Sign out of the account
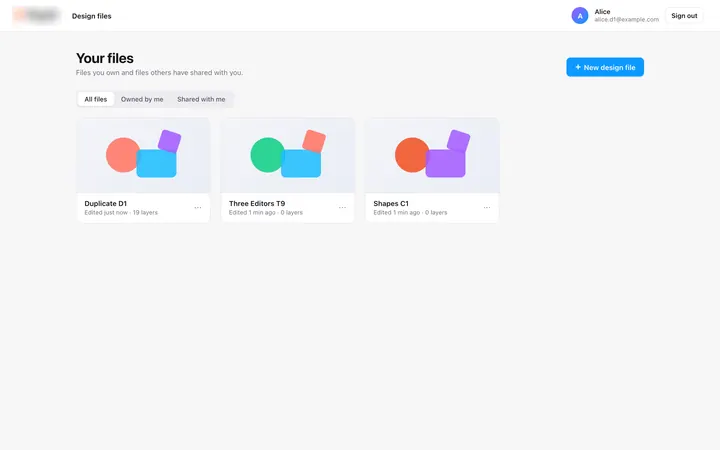The height and width of the screenshot is (450, 720). [684, 16]
